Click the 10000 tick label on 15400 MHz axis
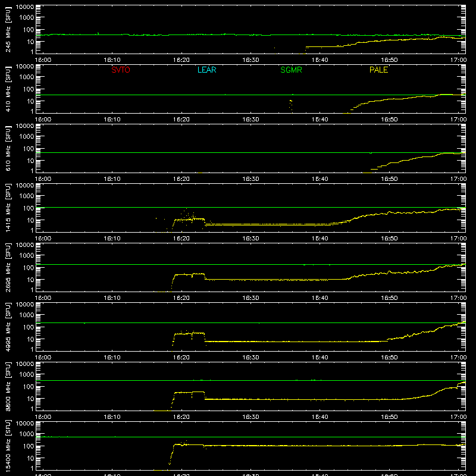476x476 pixels. pyautogui.click(x=25, y=424)
